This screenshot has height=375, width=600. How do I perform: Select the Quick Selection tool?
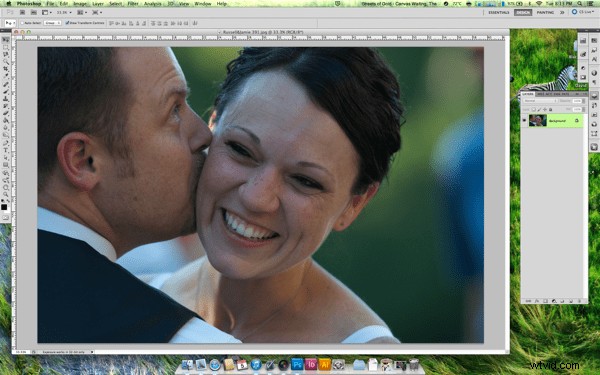pyautogui.click(x=5, y=62)
